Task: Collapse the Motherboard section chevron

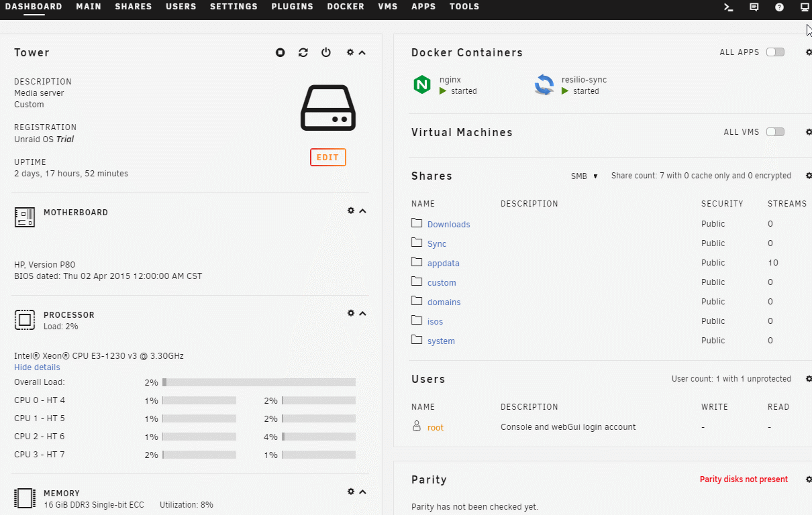Action: pyautogui.click(x=363, y=211)
